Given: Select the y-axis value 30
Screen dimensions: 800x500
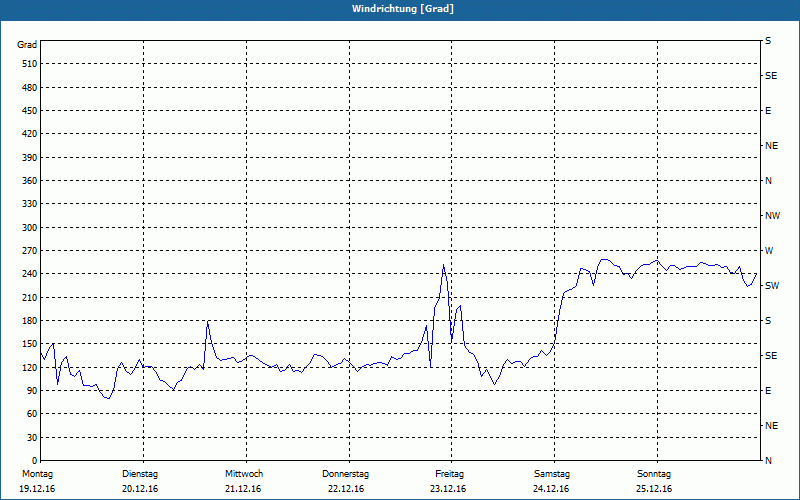Looking at the screenshot, I should tap(32, 437).
